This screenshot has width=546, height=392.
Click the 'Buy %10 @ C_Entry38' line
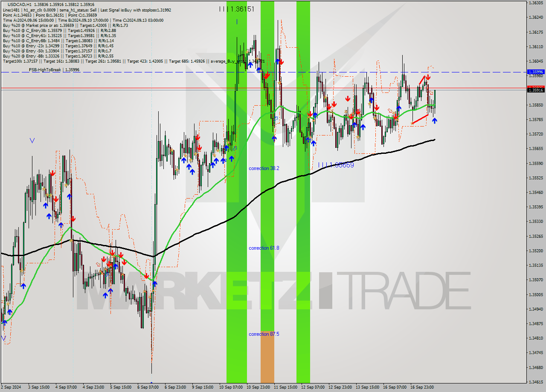pos(59,31)
